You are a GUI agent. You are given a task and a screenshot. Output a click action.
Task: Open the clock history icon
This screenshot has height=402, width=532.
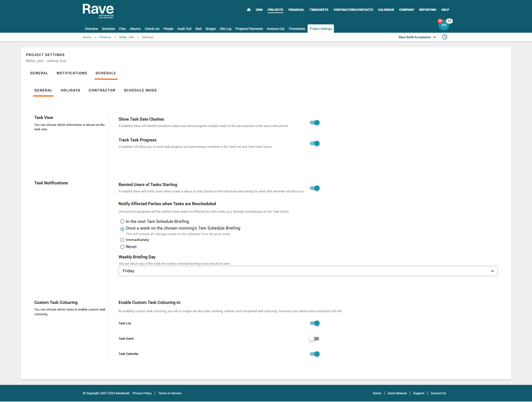tap(444, 37)
